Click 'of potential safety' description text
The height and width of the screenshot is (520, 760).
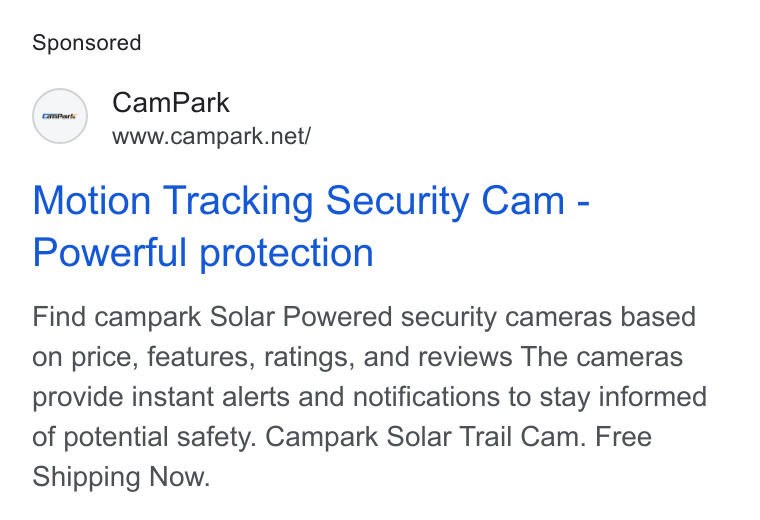click(x=143, y=437)
